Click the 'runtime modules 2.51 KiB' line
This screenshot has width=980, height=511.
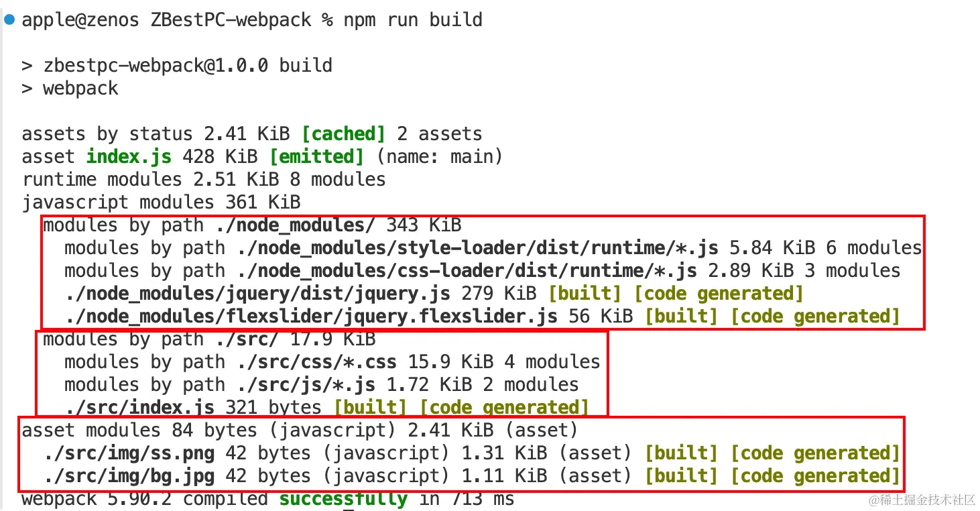coord(204,179)
